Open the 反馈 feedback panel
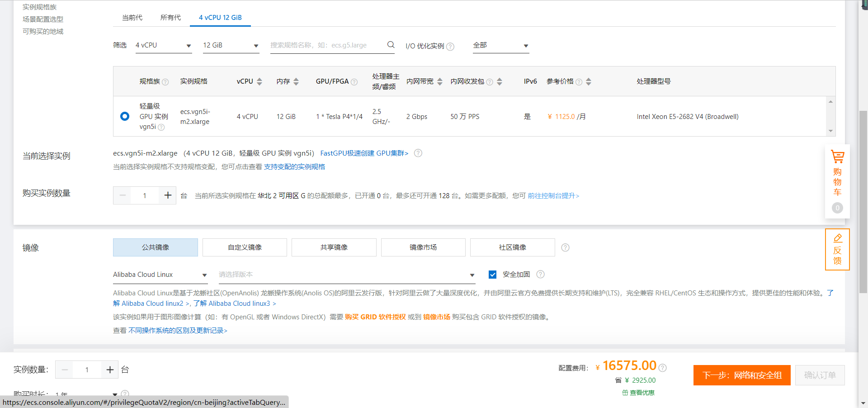The width and height of the screenshot is (868, 408). click(837, 249)
